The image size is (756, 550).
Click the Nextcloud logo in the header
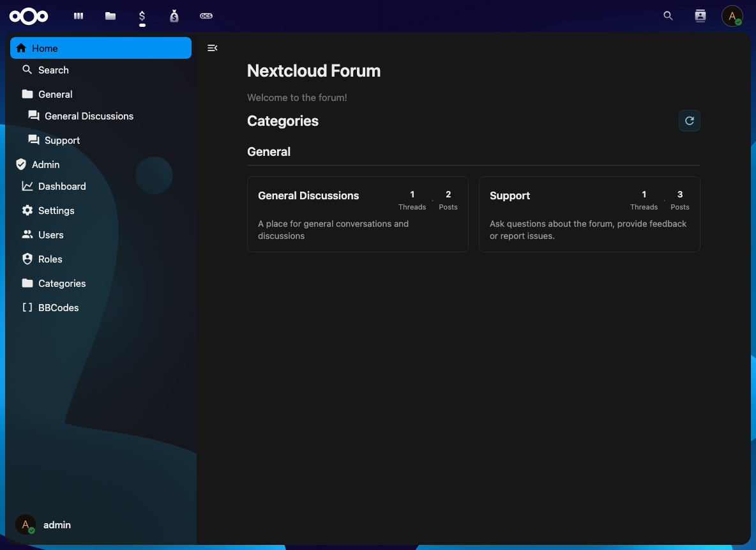point(29,16)
